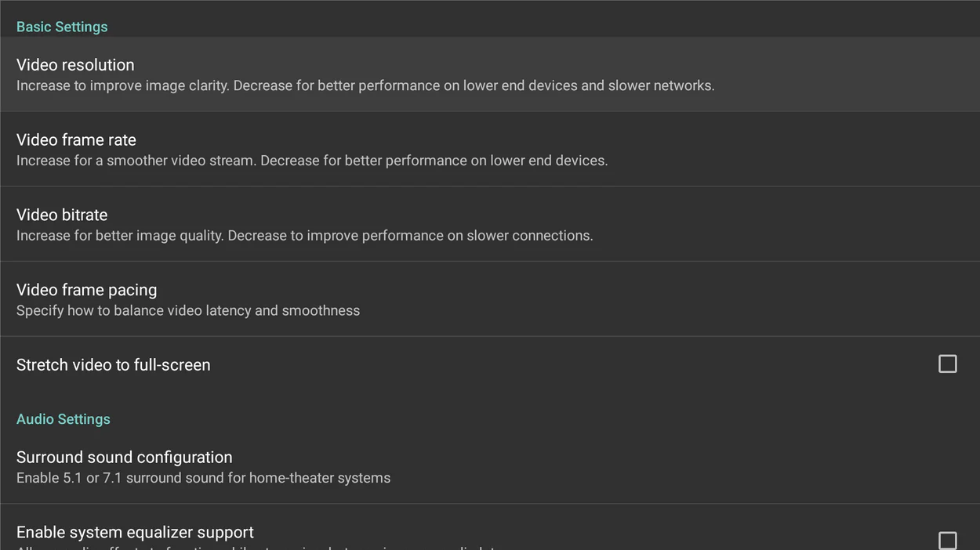Open the Video resolution setting
980x550 pixels.
[490, 74]
